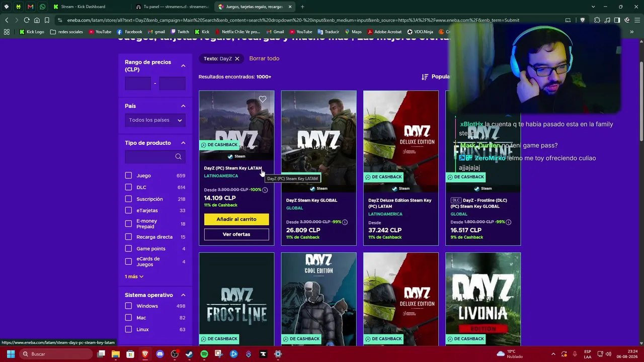Check the eTarjetas filter
The width and height of the screenshot is (644, 362).
click(128, 210)
